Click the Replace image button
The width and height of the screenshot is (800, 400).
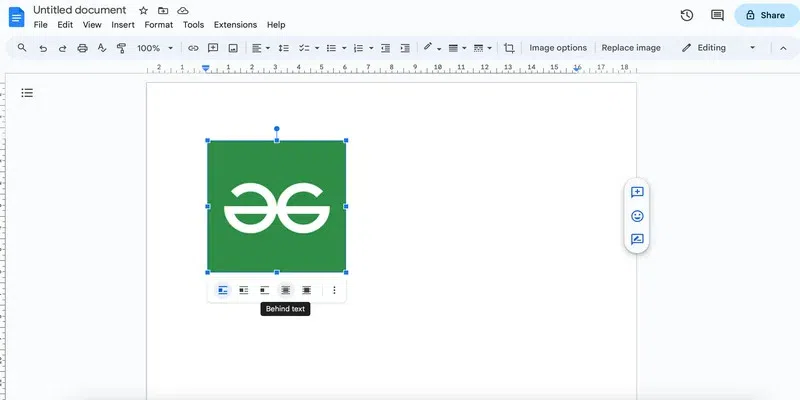pos(631,48)
